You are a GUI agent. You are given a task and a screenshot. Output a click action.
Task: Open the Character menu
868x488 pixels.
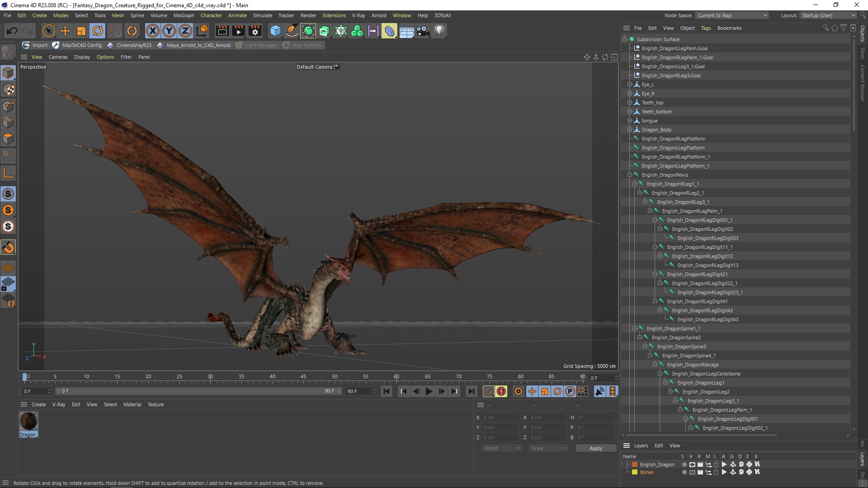click(211, 15)
